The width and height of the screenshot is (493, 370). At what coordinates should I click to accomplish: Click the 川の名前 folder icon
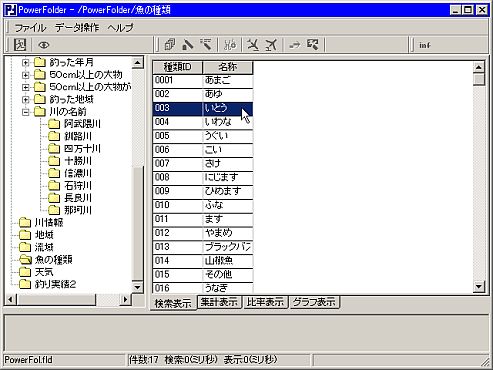tap(40, 112)
